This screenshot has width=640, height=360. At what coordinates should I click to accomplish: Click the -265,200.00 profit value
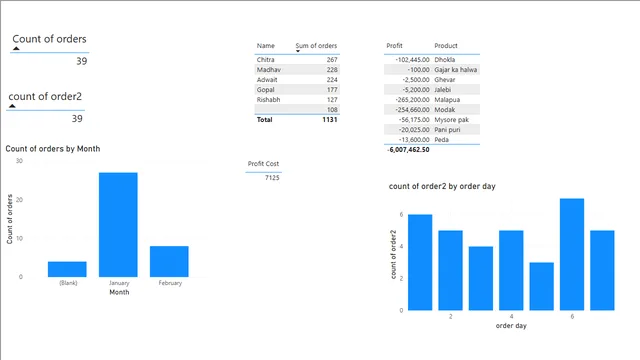click(412, 100)
